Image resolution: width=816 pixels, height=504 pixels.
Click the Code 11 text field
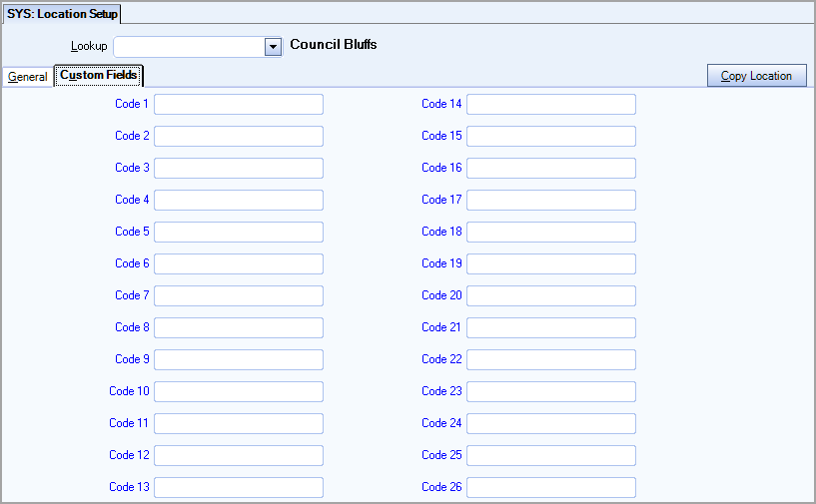(239, 423)
